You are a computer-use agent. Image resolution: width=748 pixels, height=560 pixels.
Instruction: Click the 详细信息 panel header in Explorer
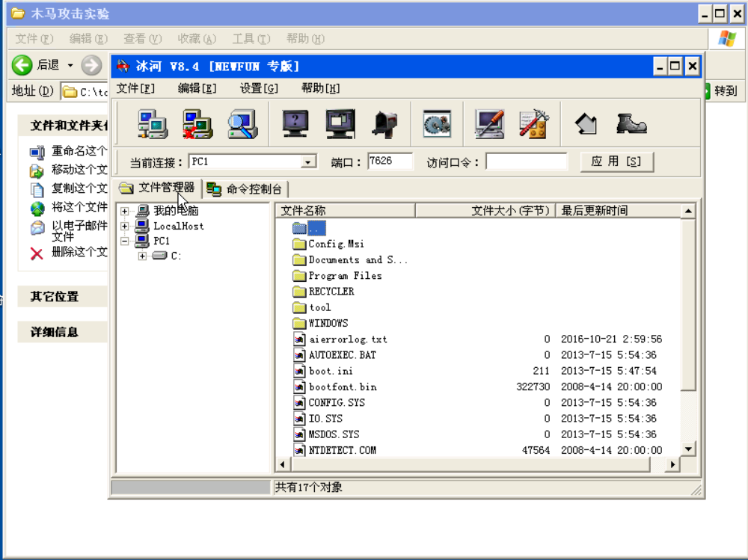click(x=63, y=332)
